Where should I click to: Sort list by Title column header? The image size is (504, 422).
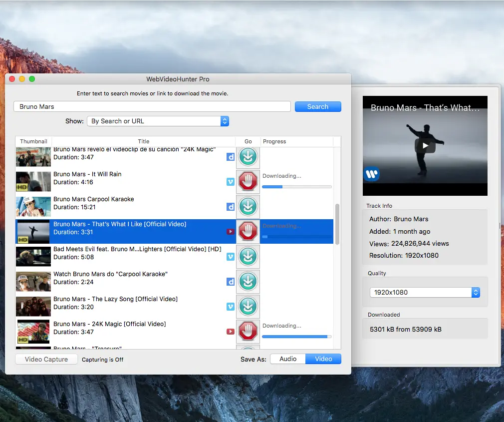pos(143,142)
